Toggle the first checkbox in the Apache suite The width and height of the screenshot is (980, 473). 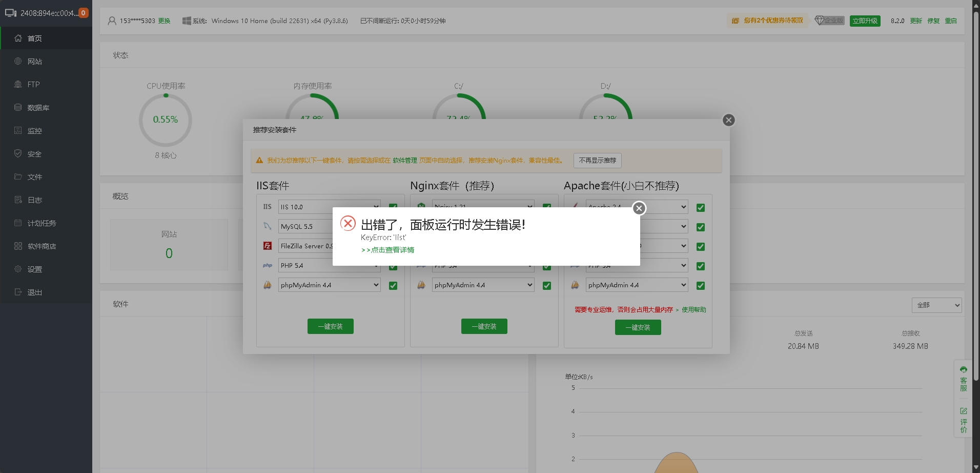coord(701,208)
